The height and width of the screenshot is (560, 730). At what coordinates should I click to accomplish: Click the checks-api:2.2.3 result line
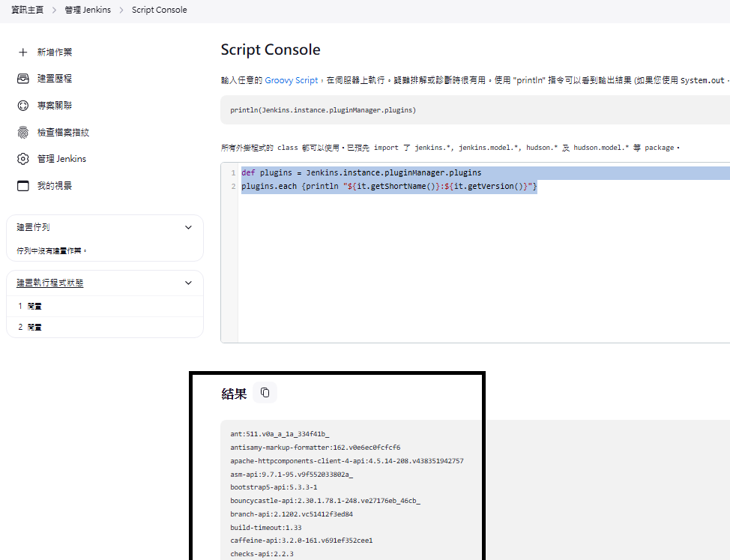[x=262, y=555]
